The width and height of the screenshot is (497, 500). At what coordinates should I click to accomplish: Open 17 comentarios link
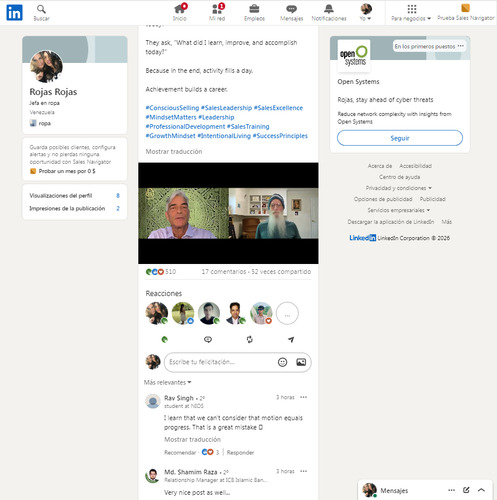[224, 272]
